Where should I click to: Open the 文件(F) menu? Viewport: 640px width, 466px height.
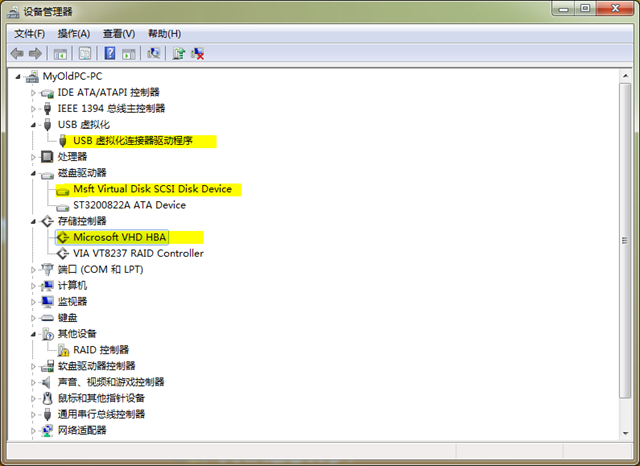29,33
